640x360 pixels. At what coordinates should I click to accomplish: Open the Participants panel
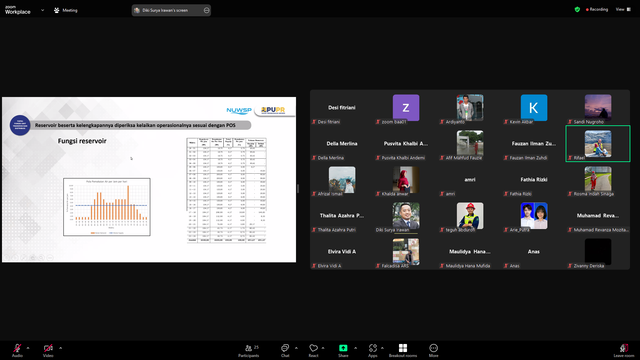[x=249, y=350]
